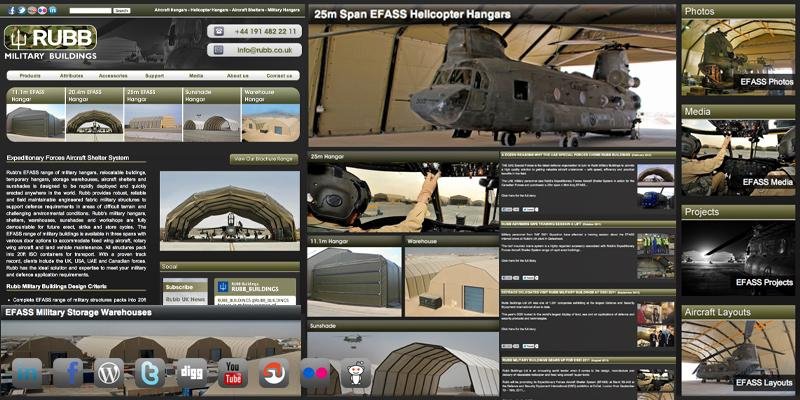Open the EFASS Photos thumbnail
This screenshot has height=400, width=800.
(x=739, y=60)
